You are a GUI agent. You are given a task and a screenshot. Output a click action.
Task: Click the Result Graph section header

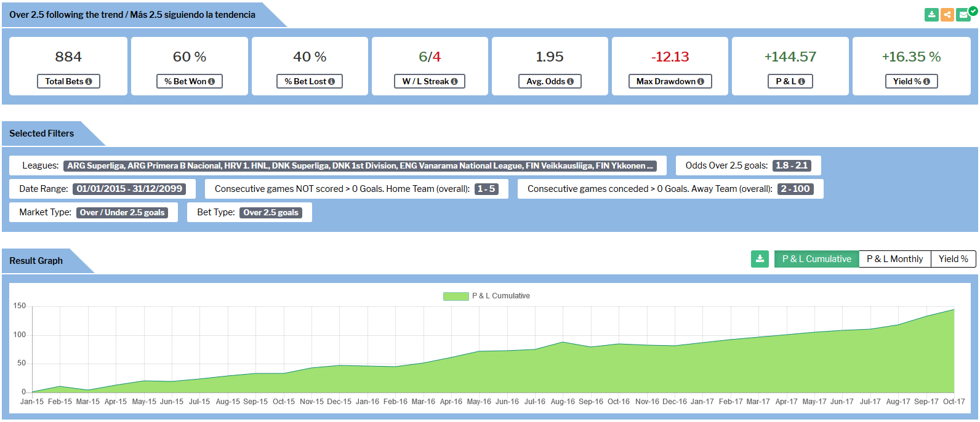[36, 261]
